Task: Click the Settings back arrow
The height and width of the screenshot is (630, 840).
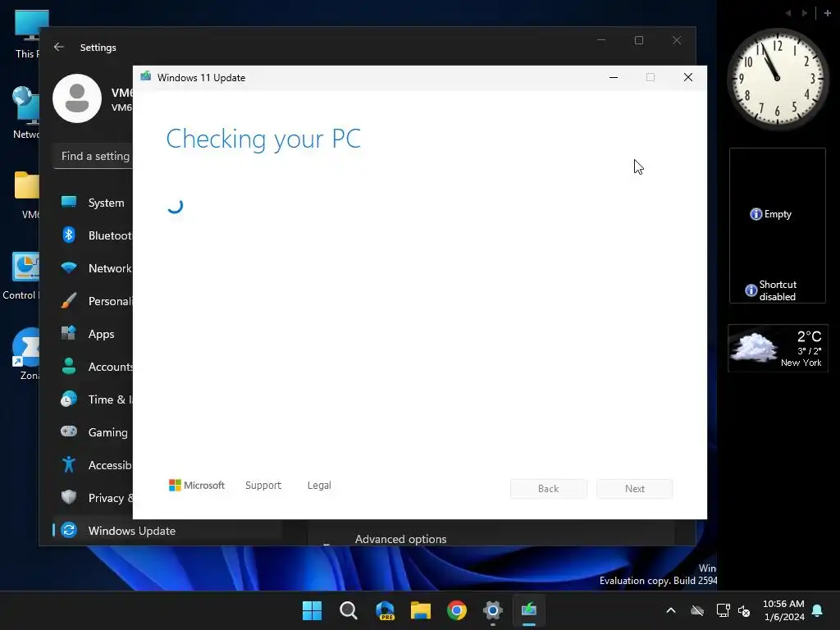Action: click(59, 47)
